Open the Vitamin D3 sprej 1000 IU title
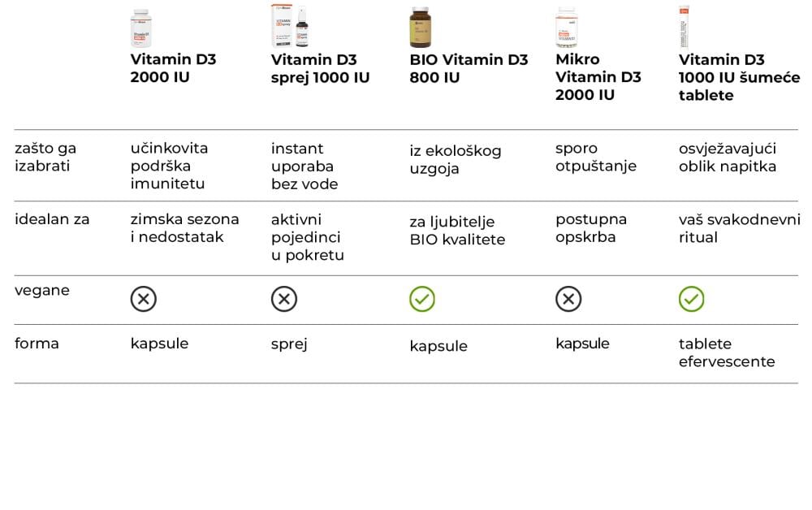 (x=320, y=68)
